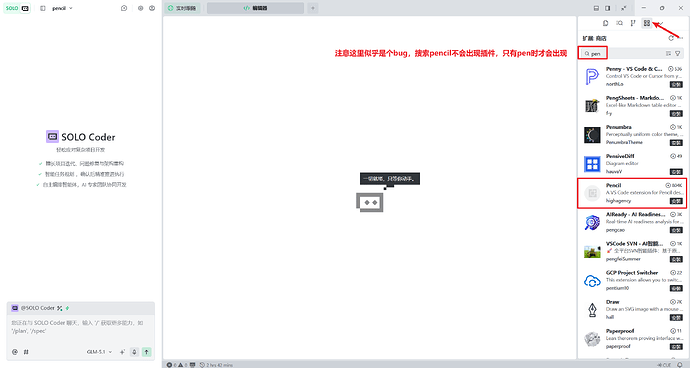The width and height of the screenshot is (690, 368).
Task: Install the Penumbra extension
Action: [676, 143]
